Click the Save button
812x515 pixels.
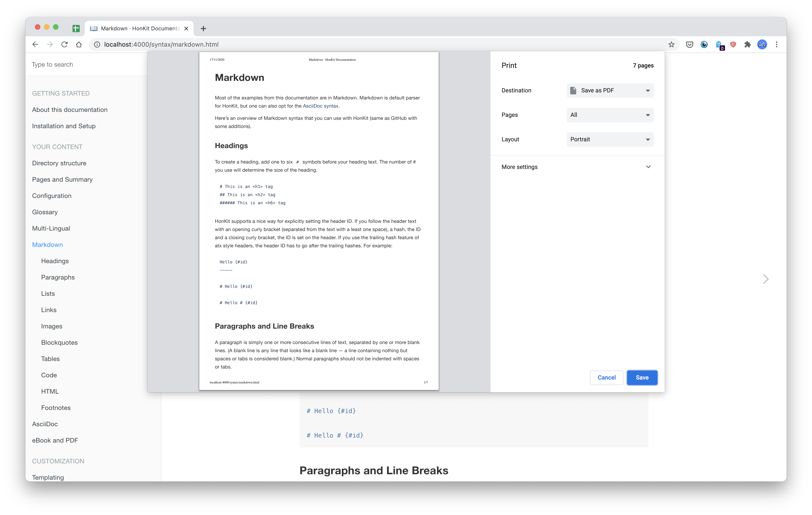[x=642, y=378]
